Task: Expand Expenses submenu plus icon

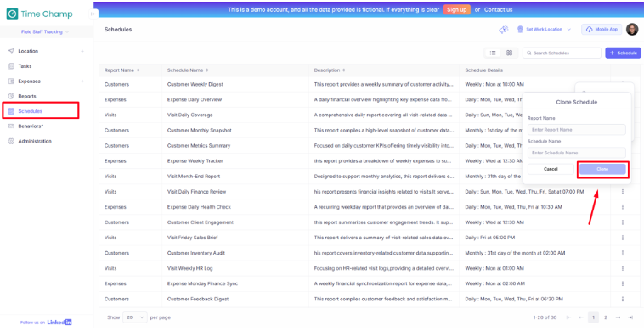Action: 82,81
